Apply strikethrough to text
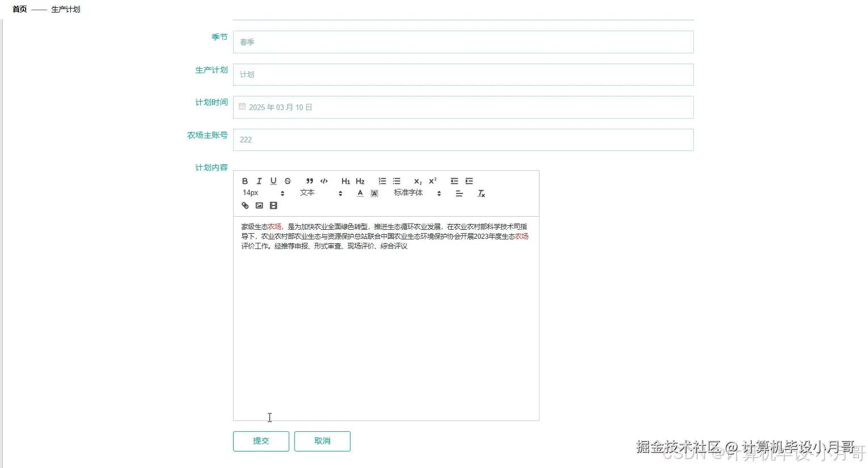Screen dimensions: 868x468 click(288, 181)
